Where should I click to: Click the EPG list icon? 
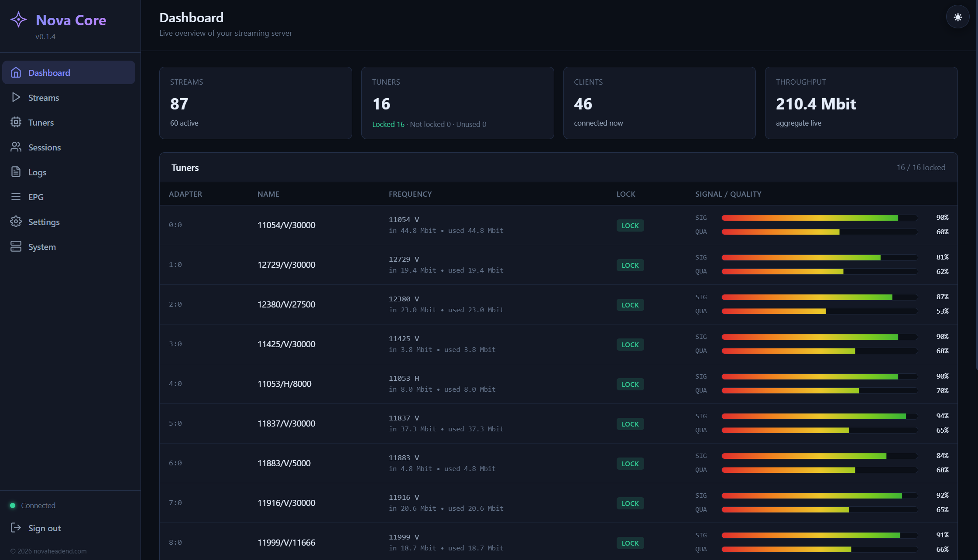16,197
